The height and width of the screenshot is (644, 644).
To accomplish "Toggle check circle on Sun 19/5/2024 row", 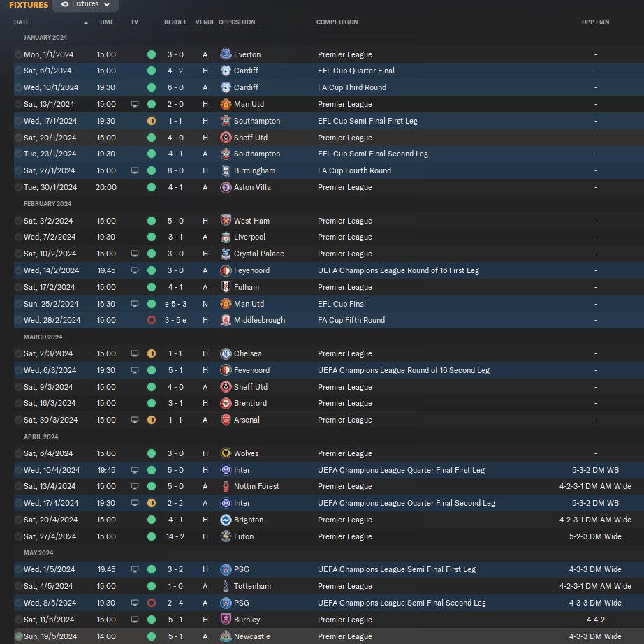I will [18, 636].
